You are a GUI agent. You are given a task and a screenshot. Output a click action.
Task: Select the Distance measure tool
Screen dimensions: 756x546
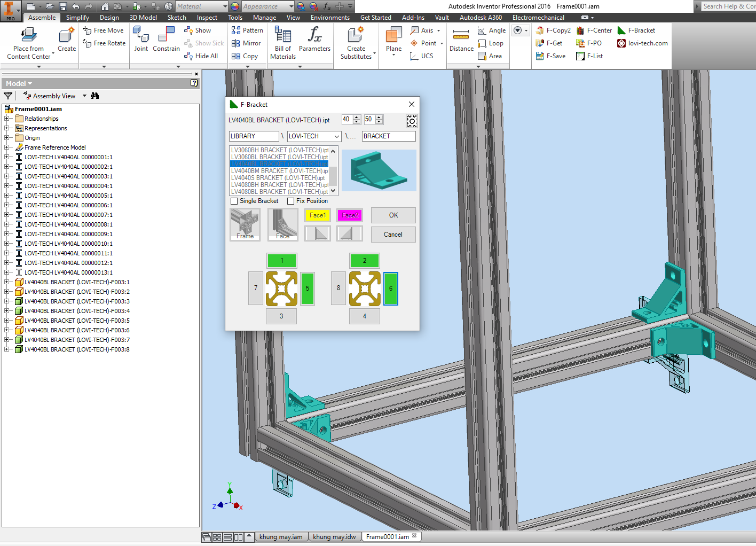pyautogui.click(x=461, y=40)
